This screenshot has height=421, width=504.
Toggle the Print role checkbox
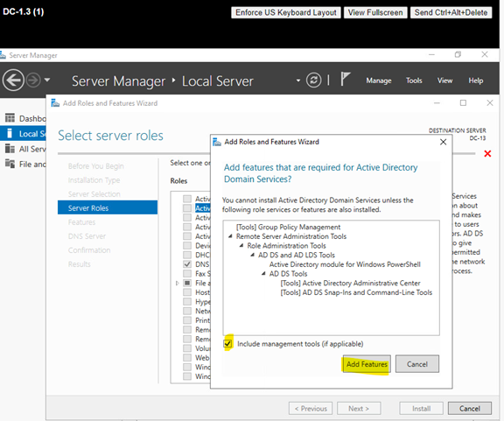tap(187, 320)
